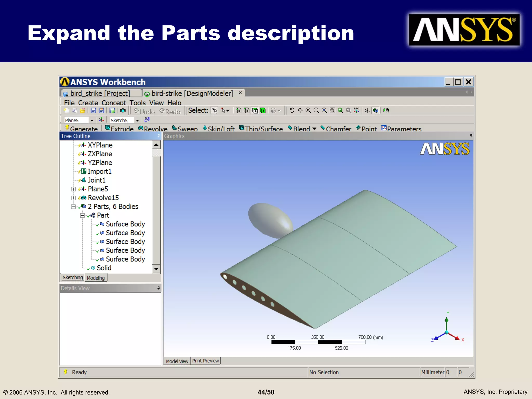Viewport: 532px width, 399px height.
Task: Select the Solid body in tree
Action: (x=104, y=268)
